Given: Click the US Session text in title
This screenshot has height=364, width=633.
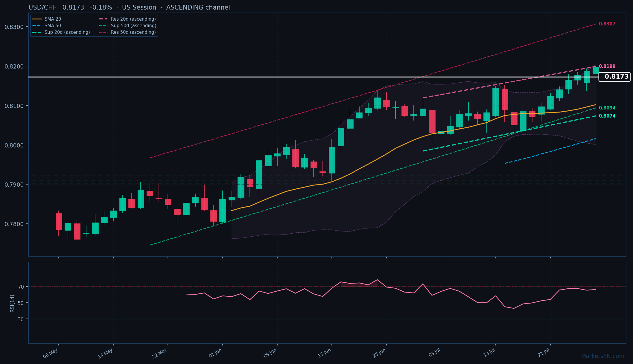Looking at the screenshot, I should point(139,7).
